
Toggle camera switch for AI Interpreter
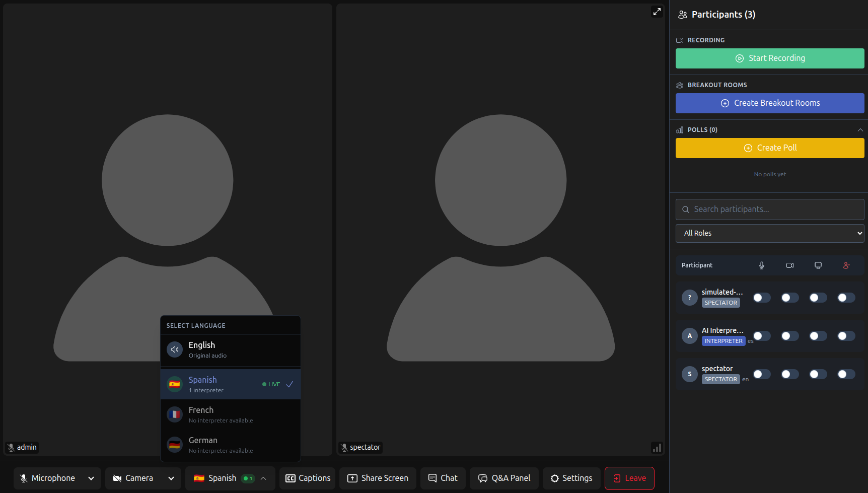pos(790,336)
